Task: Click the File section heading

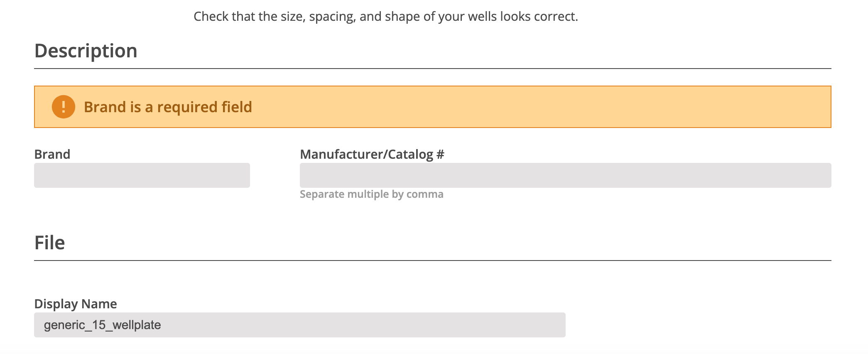Action: click(x=49, y=242)
